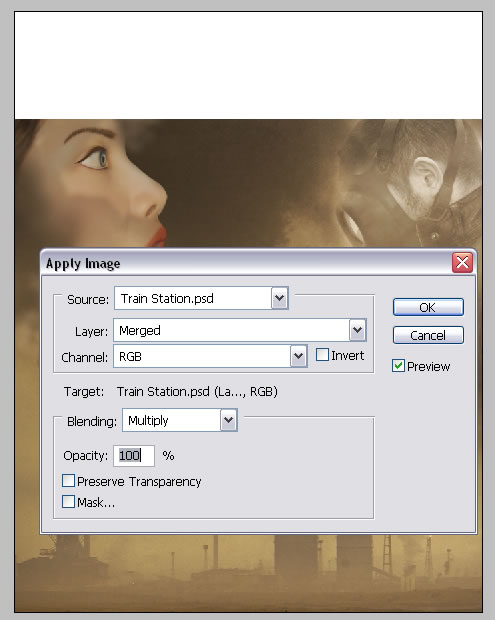This screenshot has height=620, width=495.
Task: Click the woman's eye on the canvas
Action: [95, 158]
